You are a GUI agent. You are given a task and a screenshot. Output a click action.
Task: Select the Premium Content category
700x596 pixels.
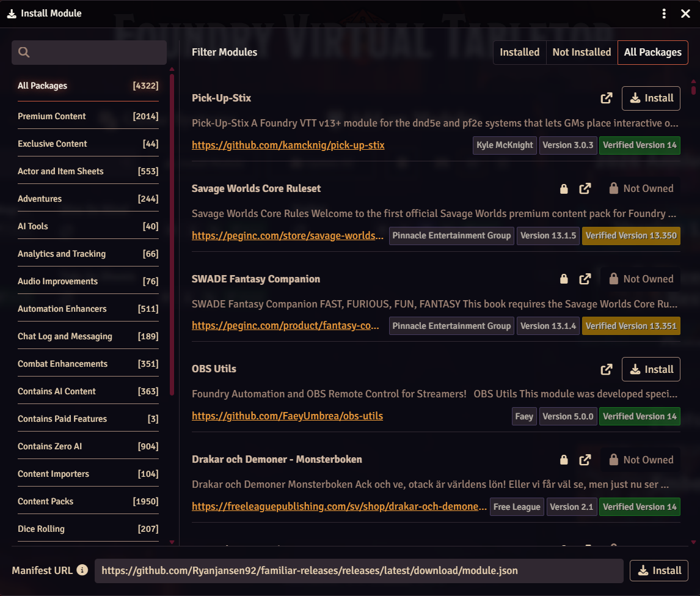88,116
